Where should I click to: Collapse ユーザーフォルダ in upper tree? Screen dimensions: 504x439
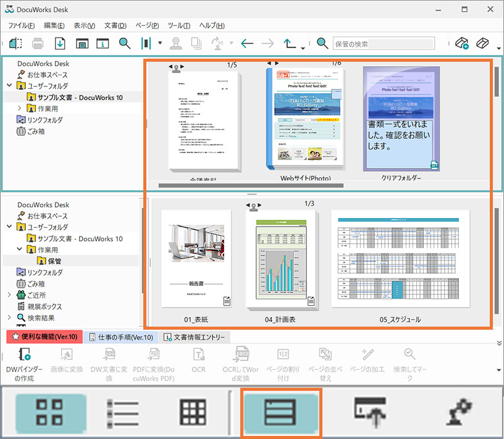tap(9, 85)
